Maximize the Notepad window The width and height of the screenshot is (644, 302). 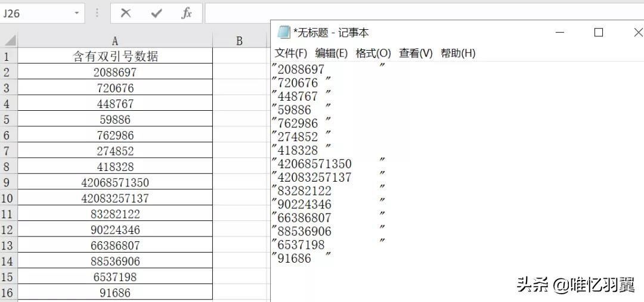coord(599,32)
